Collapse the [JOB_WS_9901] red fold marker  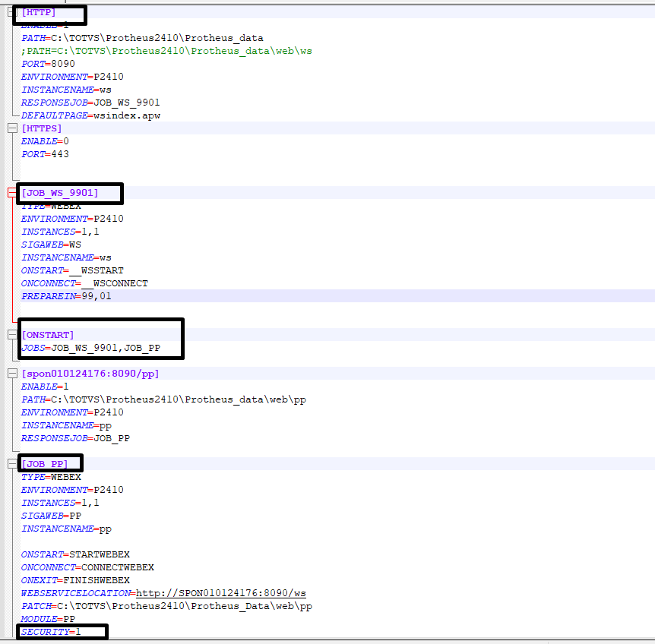point(12,192)
